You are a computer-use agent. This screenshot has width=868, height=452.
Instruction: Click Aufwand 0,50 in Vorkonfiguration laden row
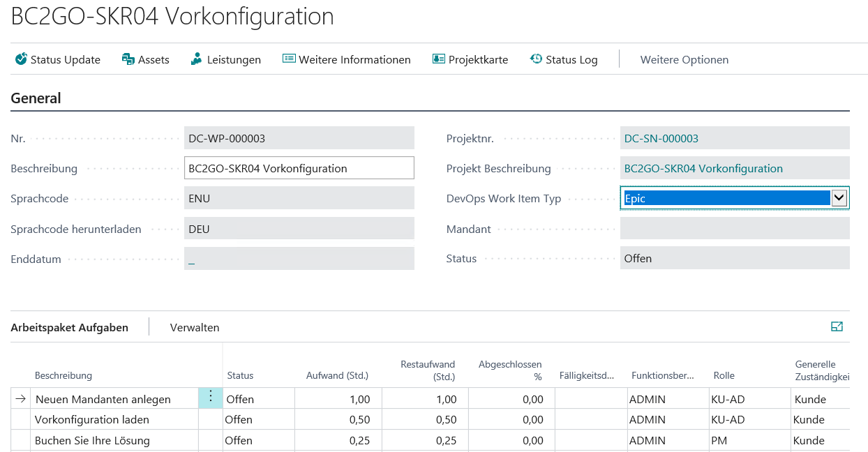(338, 419)
